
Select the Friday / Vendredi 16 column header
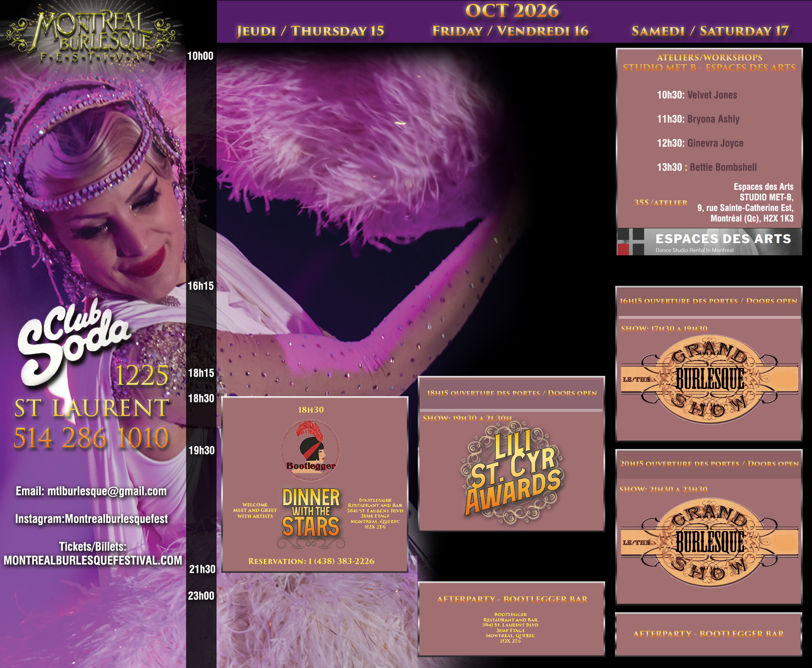tap(510, 31)
